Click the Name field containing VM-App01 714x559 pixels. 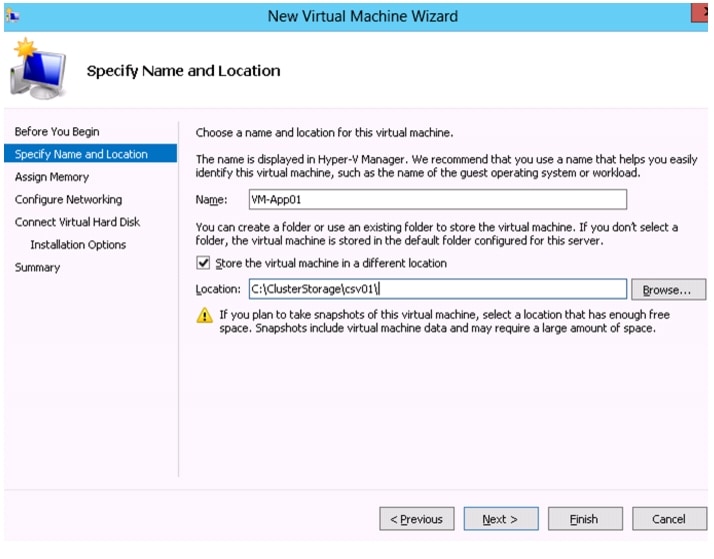click(438, 199)
